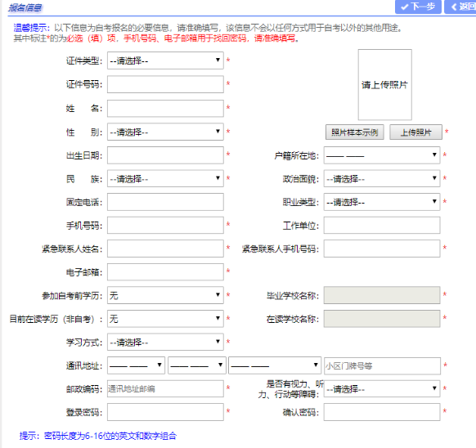Click the 电子邮箱 input field

[x=165, y=272]
